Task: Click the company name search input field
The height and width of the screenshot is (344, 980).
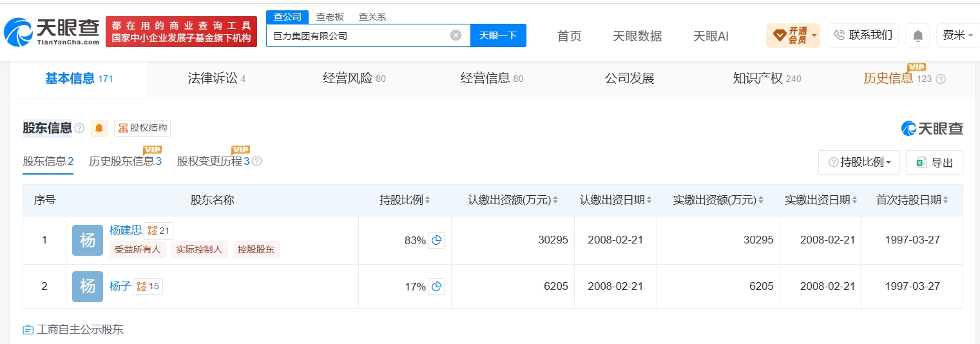Action: pos(358,35)
